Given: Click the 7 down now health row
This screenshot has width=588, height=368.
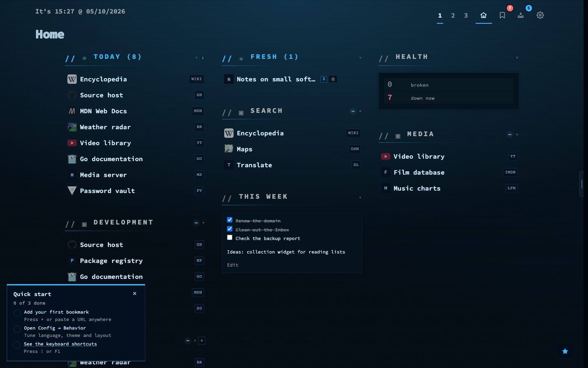Looking at the screenshot, I should pyautogui.click(x=449, y=98).
